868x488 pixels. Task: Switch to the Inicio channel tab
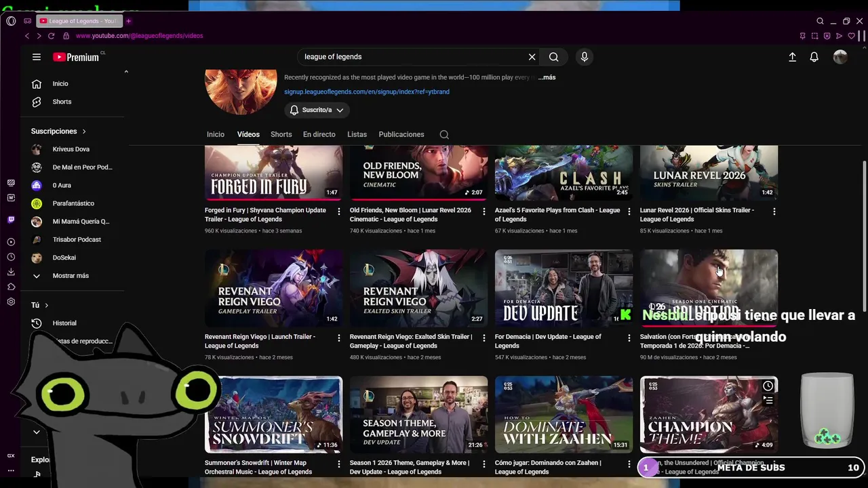coord(216,134)
